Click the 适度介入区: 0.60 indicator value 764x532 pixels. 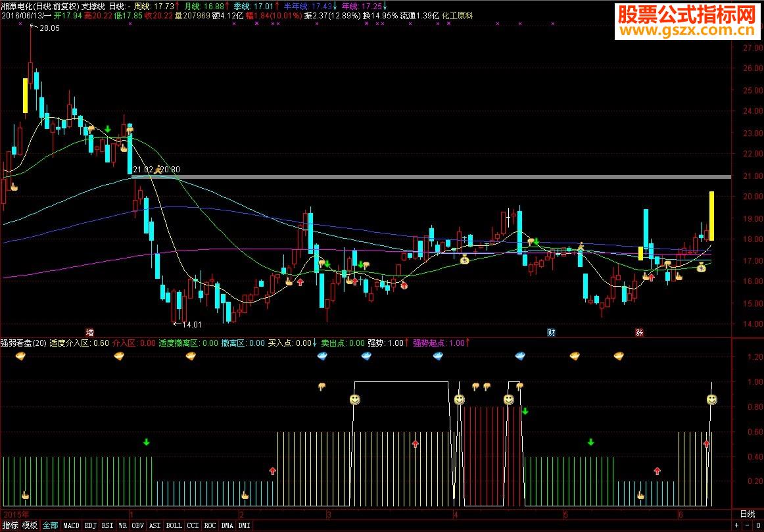[80, 343]
